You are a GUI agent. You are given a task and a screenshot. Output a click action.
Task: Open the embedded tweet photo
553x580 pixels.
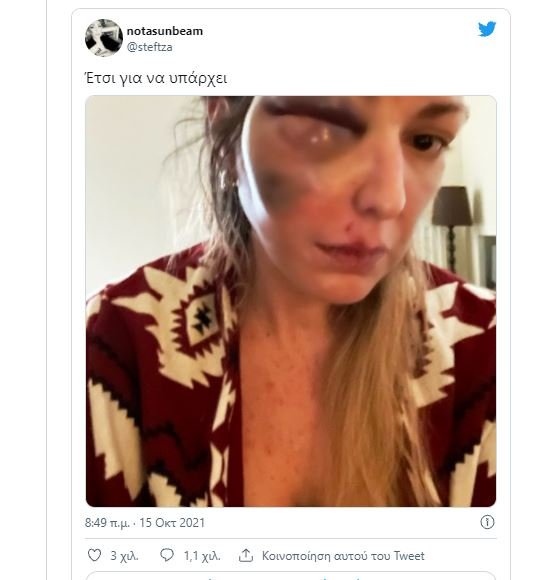coord(291,301)
